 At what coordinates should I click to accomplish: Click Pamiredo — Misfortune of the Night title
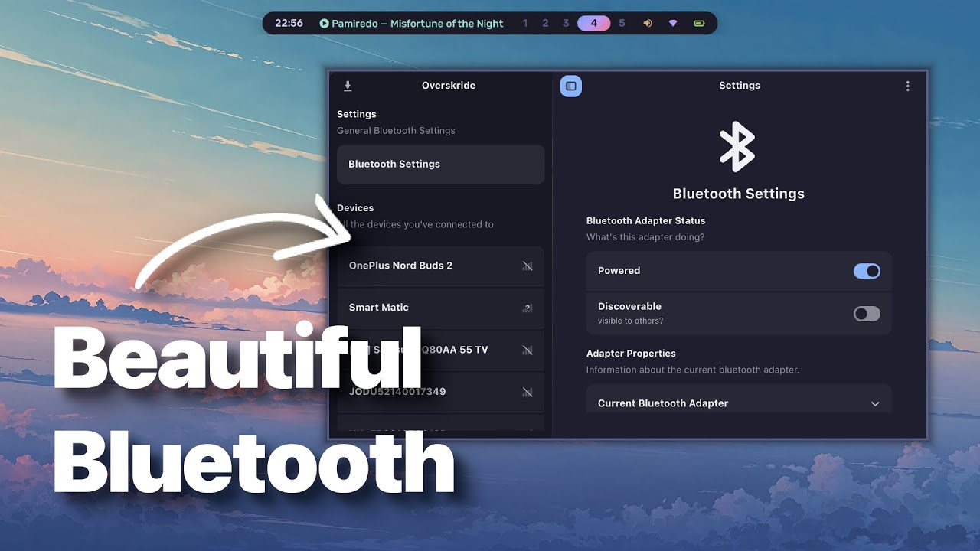point(417,24)
